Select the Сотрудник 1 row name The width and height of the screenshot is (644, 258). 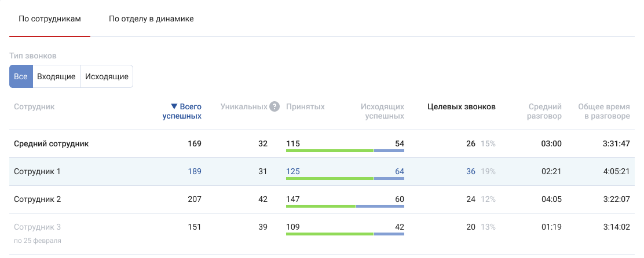[x=37, y=171]
